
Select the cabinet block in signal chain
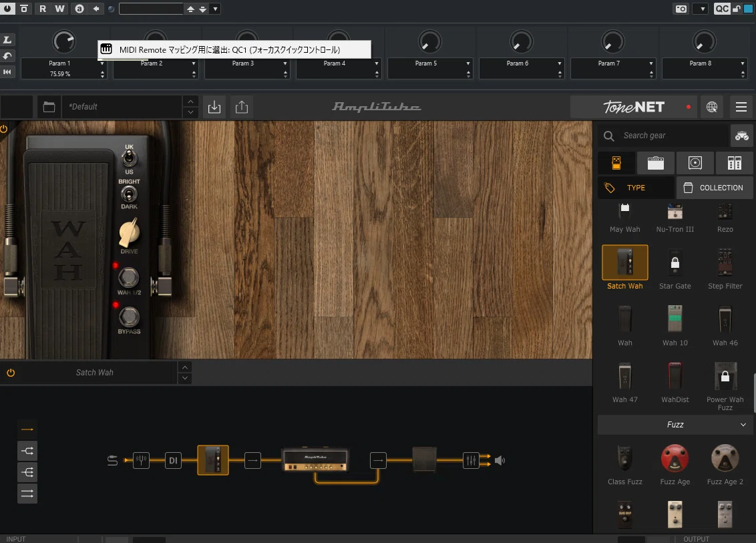tap(424, 460)
